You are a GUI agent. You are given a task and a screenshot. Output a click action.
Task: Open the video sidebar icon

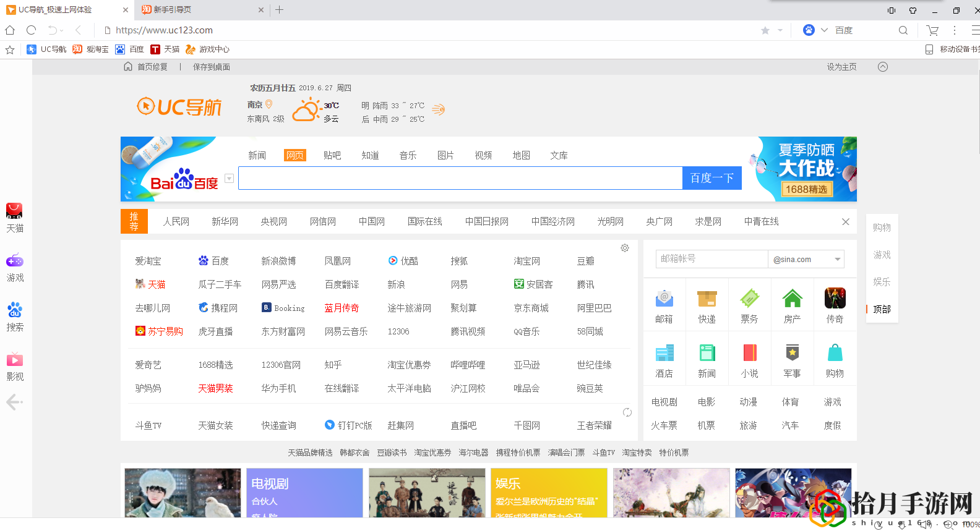tap(14, 359)
